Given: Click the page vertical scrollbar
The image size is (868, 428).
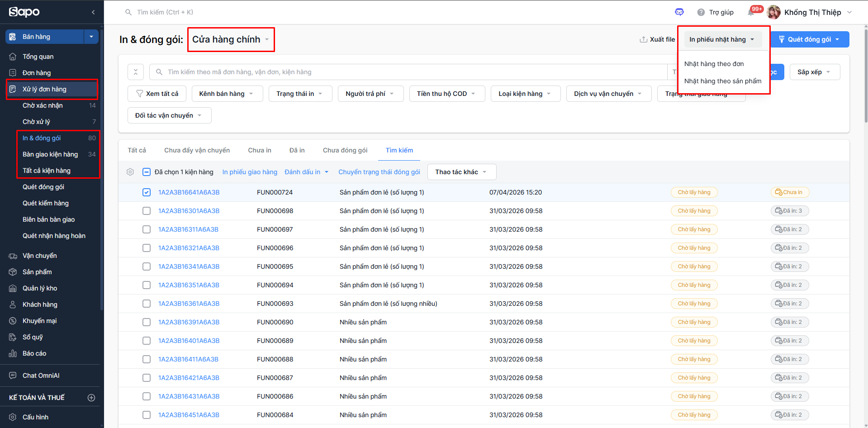Looking at the screenshot, I should point(865,77).
